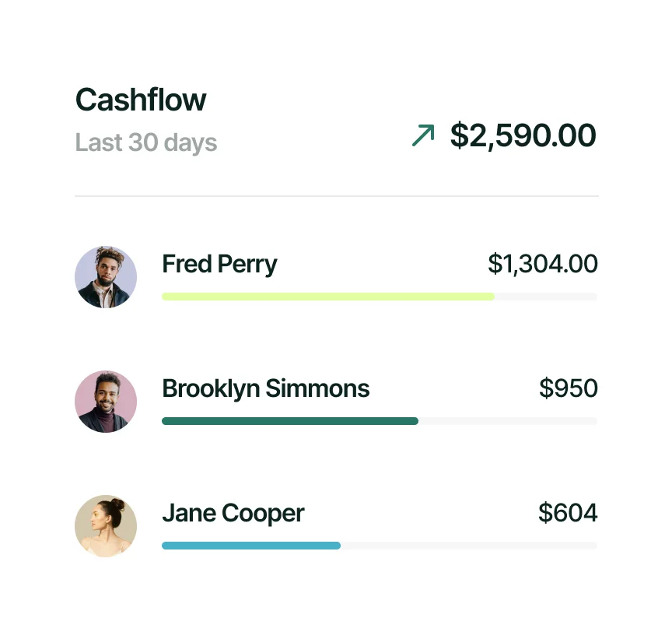The width and height of the screenshot is (672, 632).
Task: Click Brooklyn Simmons' profile picture
Action: [x=106, y=402]
